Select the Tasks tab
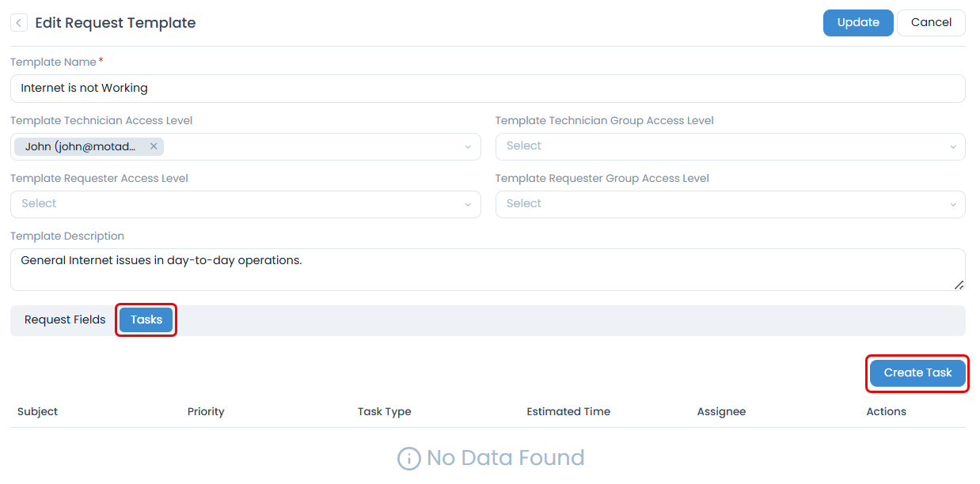 coord(146,320)
